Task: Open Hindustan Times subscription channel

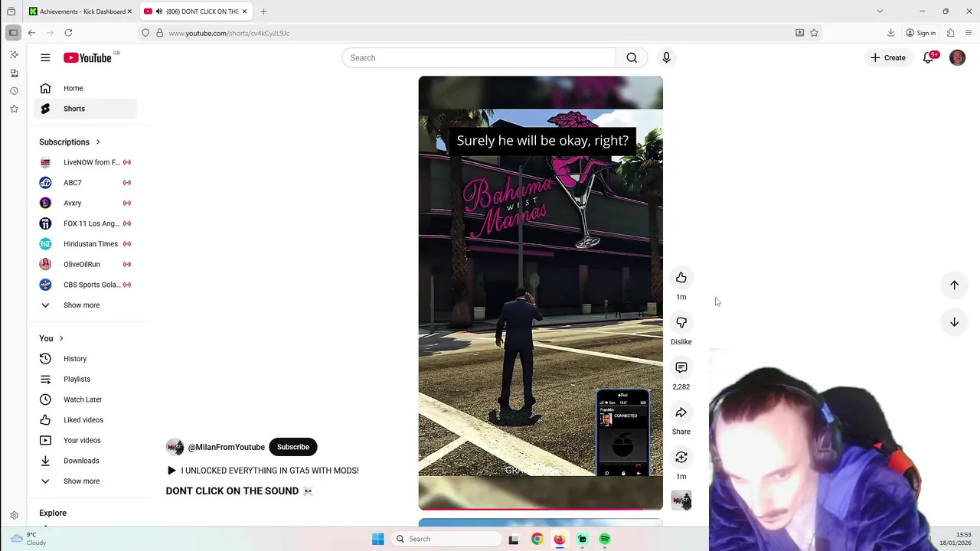Action: click(x=85, y=243)
